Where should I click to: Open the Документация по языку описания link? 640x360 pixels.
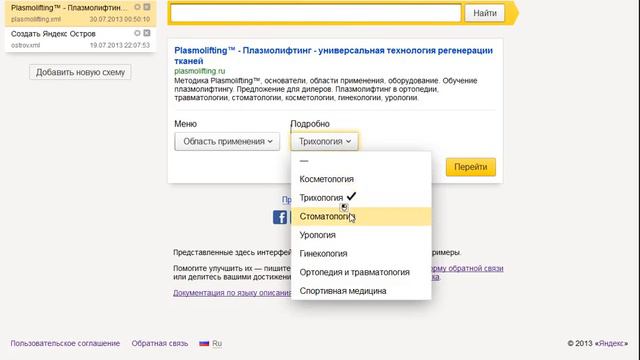click(232, 293)
